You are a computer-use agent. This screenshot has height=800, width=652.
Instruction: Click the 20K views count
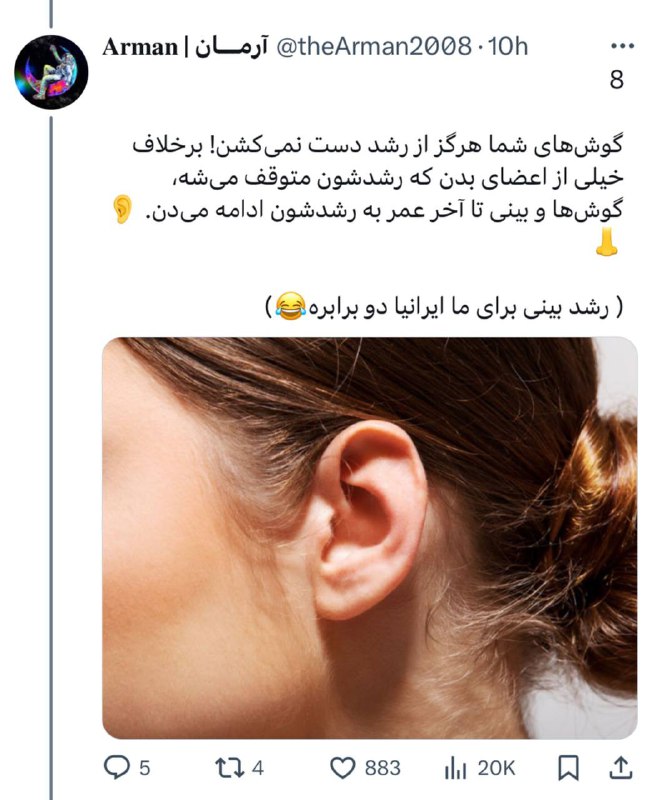pyautogui.click(x=496, y=768)
